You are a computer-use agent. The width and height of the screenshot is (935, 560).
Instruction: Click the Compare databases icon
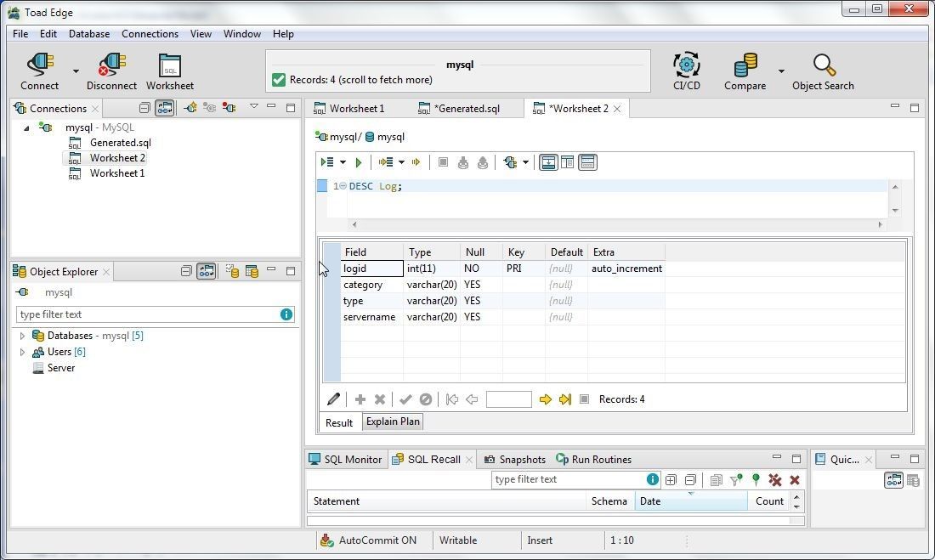(x=745, y=65)
